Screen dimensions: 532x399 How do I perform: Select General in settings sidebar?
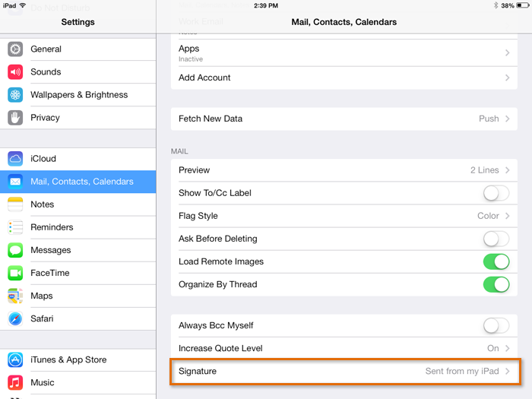tap(78, 49)
